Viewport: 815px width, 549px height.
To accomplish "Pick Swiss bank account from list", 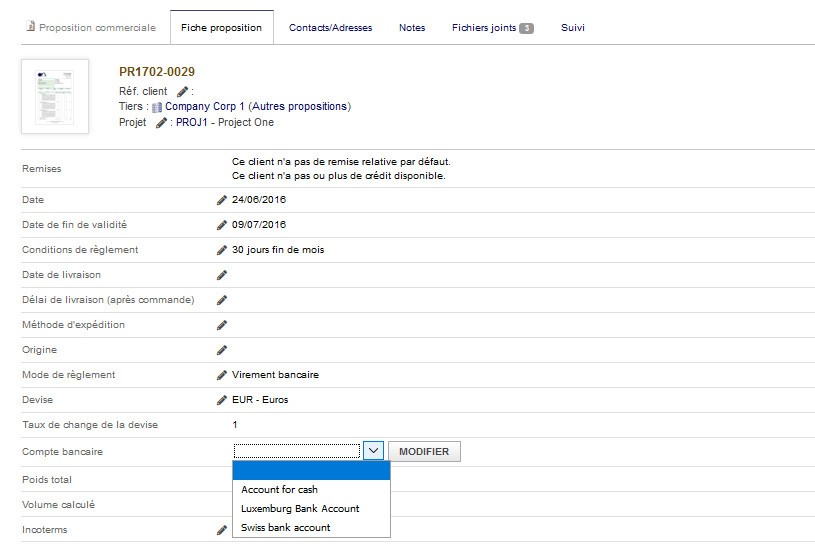I will pyautogui.click(x=285, y=527).
